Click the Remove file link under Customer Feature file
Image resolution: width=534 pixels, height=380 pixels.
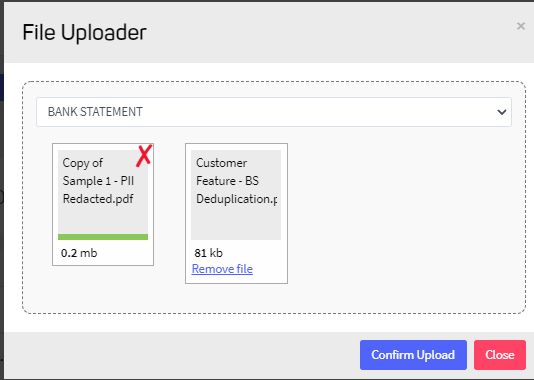[222, 269]
